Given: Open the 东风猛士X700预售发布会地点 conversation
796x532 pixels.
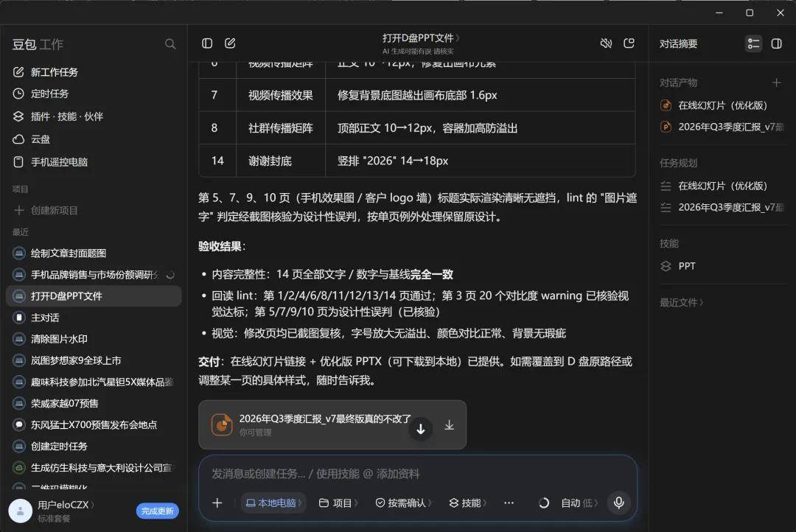Looking at the screenshot, I should click(94, 424).
